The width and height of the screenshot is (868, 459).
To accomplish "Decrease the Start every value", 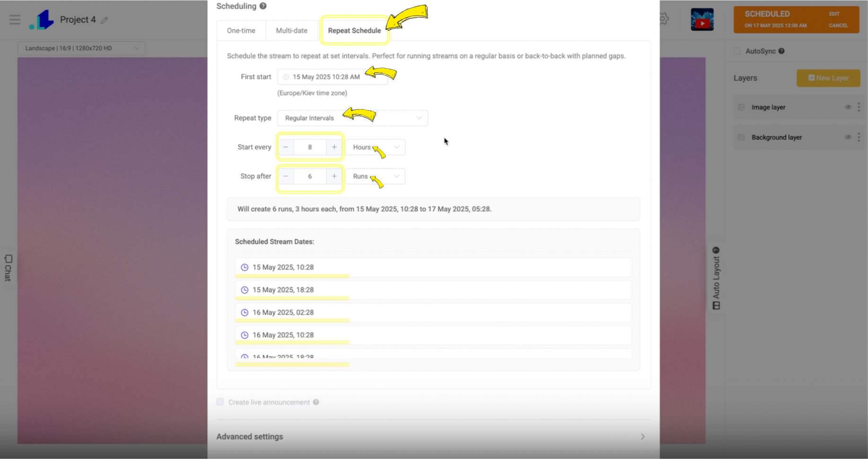I will tap(286, 147).
